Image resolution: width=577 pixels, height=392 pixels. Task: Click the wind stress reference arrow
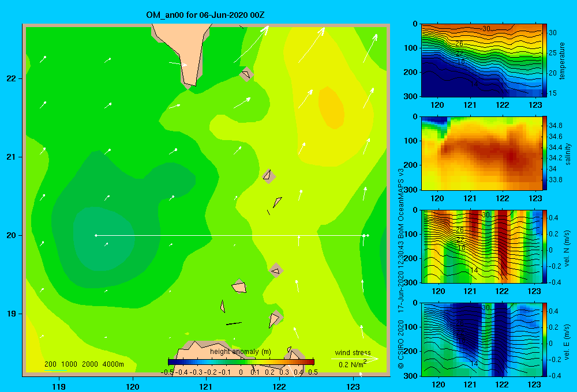coord(354,359)
